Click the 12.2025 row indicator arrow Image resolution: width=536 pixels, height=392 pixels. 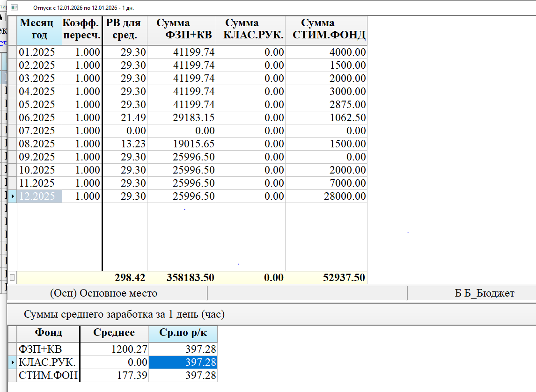(x=13, y=196)
